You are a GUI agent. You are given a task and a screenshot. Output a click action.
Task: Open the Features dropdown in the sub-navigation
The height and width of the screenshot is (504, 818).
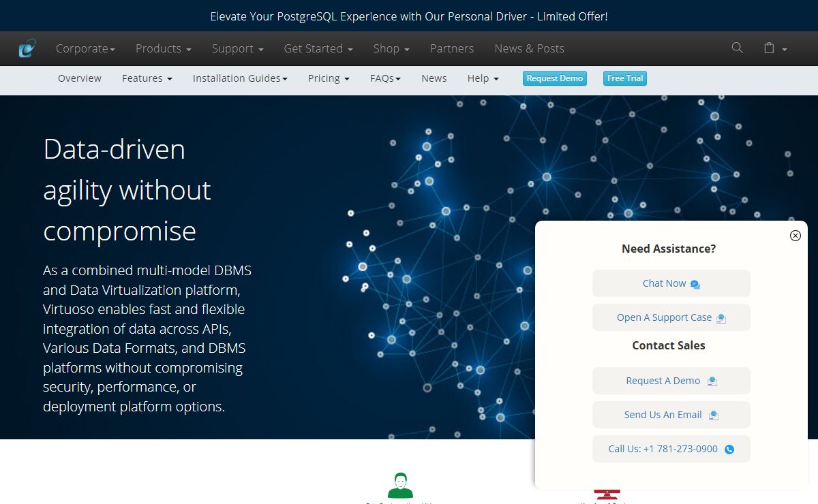[x=147, y=78]
